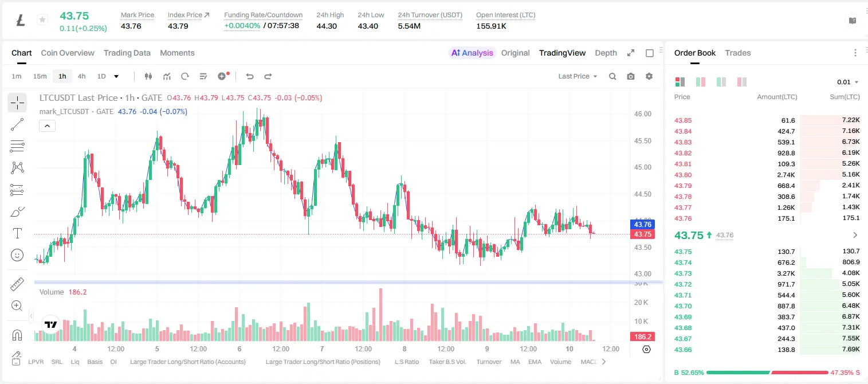Change the 0.01 price precision dropdown
This screenshot has height=384, width=868.
tap(848, 82)
